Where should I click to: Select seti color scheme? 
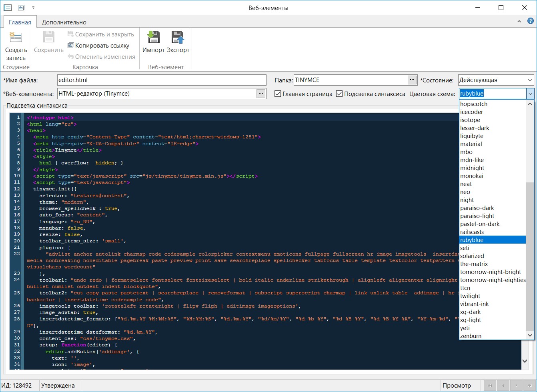tap(493, 248)
